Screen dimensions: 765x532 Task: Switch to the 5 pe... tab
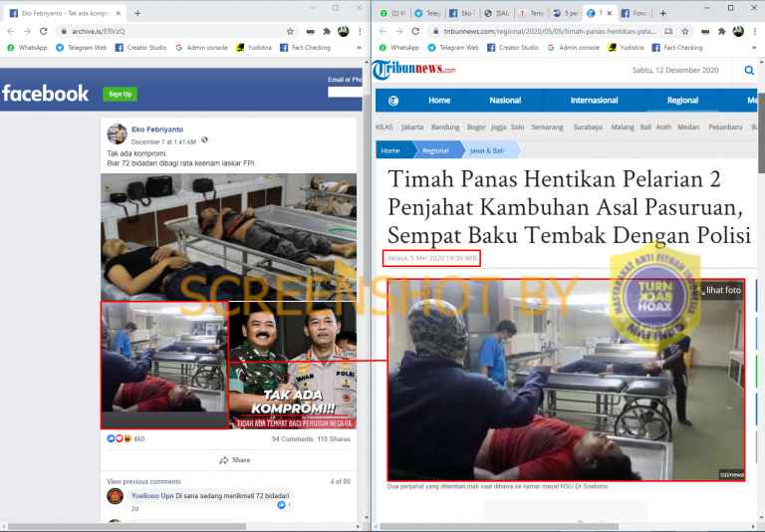[565, 13]
